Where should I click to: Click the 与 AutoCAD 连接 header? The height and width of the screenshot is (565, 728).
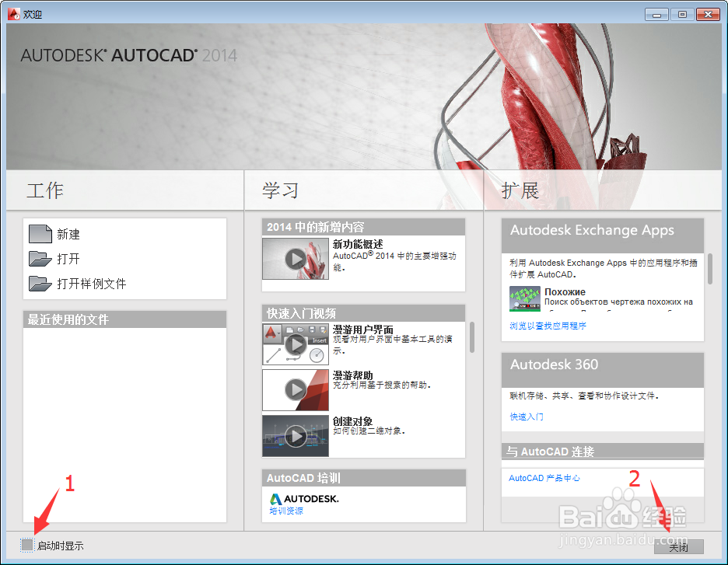coord(603,452)
